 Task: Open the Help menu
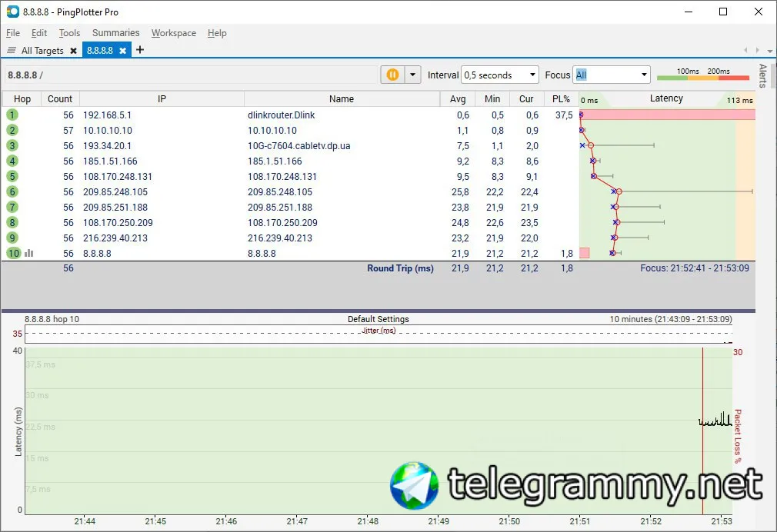click(217, 33)
